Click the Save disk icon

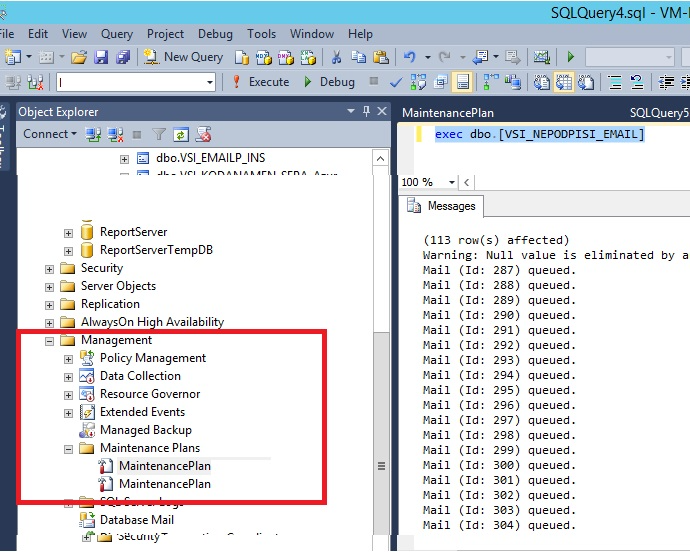click(101, 57)
